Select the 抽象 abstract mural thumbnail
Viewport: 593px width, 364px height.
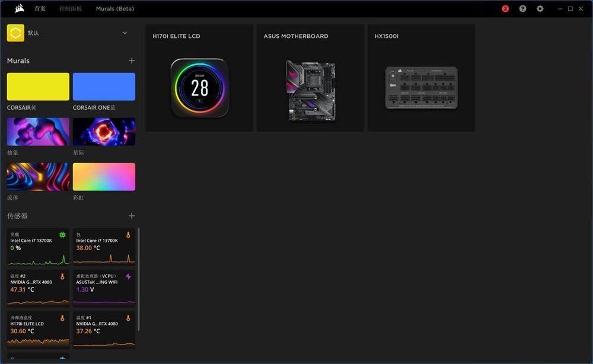(x=38, y=132)
